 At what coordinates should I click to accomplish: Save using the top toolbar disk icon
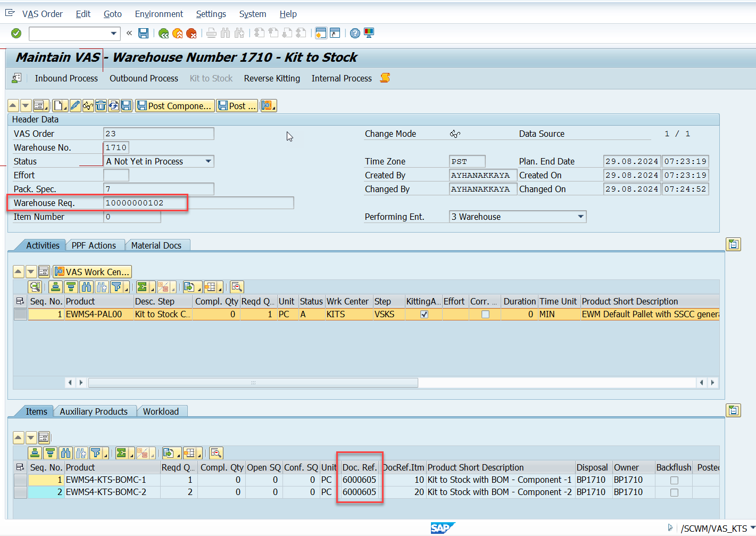[143, 34]
